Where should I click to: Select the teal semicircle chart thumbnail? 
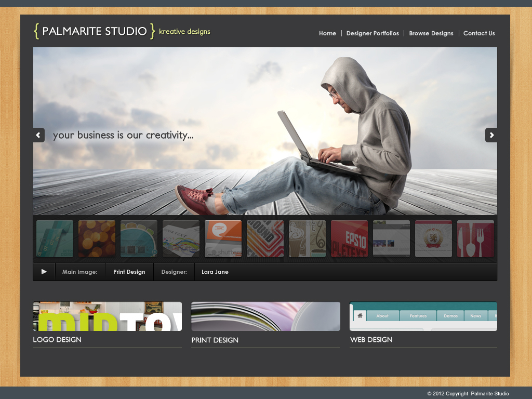pyautogui.click(x=139, y=238)
